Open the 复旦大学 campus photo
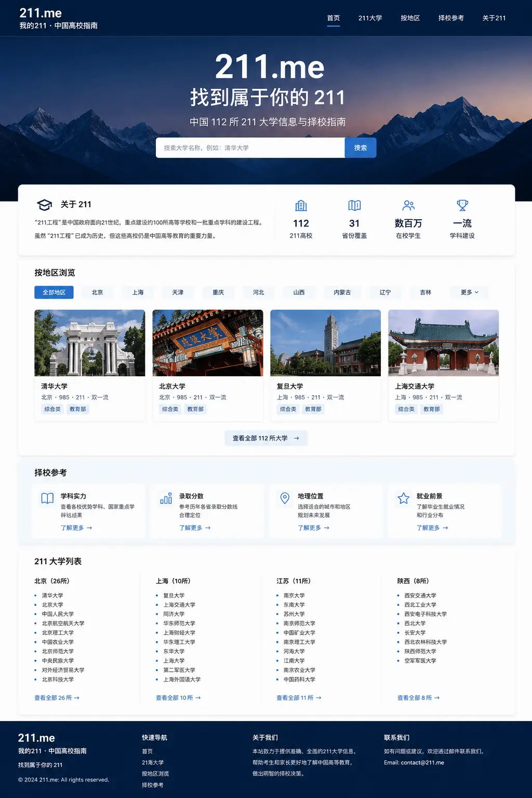Image resolution: width=532 pixels, height=798 pixels. pos(326,343)
